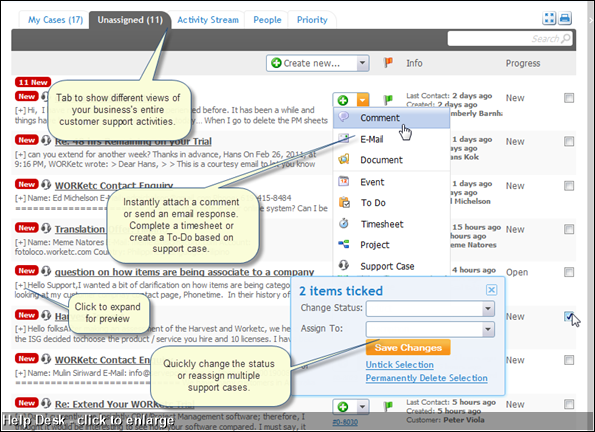Tick checkbox on second WORKetc Contact row

tap(569, 360)
